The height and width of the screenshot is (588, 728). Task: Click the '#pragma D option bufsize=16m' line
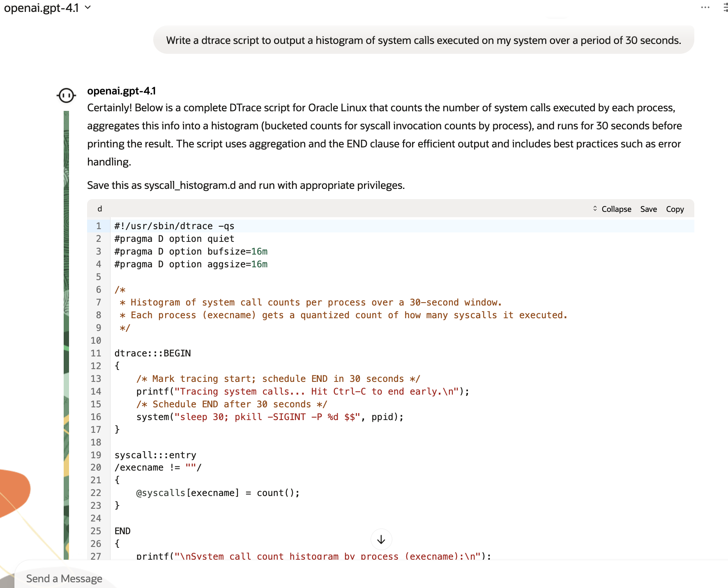(191, 252)
